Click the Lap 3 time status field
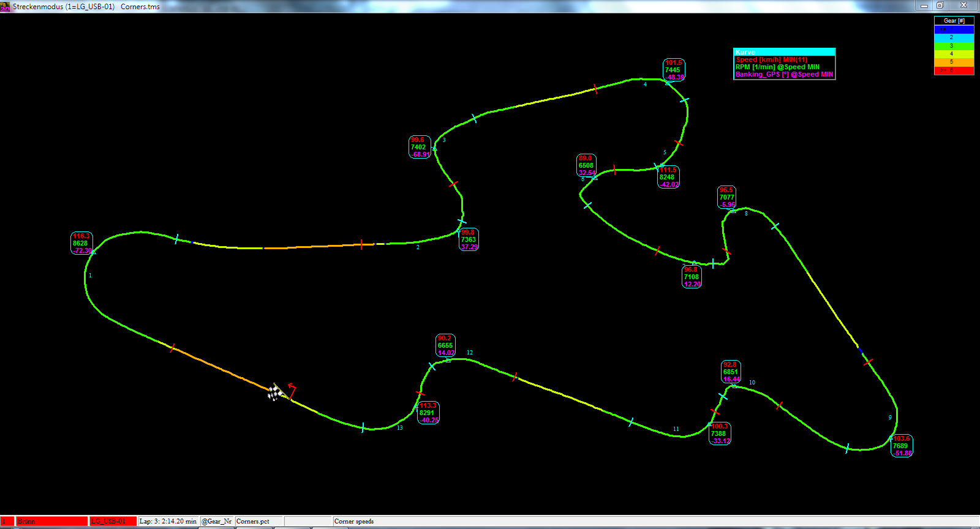The image size is (980, 529). click(168, 522)
